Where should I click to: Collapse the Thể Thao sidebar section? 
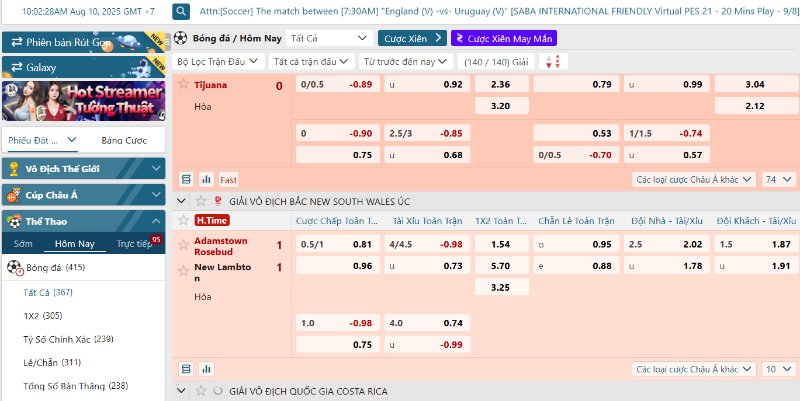[156, 221]
